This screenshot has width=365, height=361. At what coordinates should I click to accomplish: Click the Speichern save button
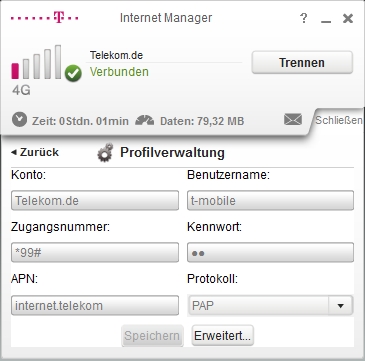tap(152, 336)
